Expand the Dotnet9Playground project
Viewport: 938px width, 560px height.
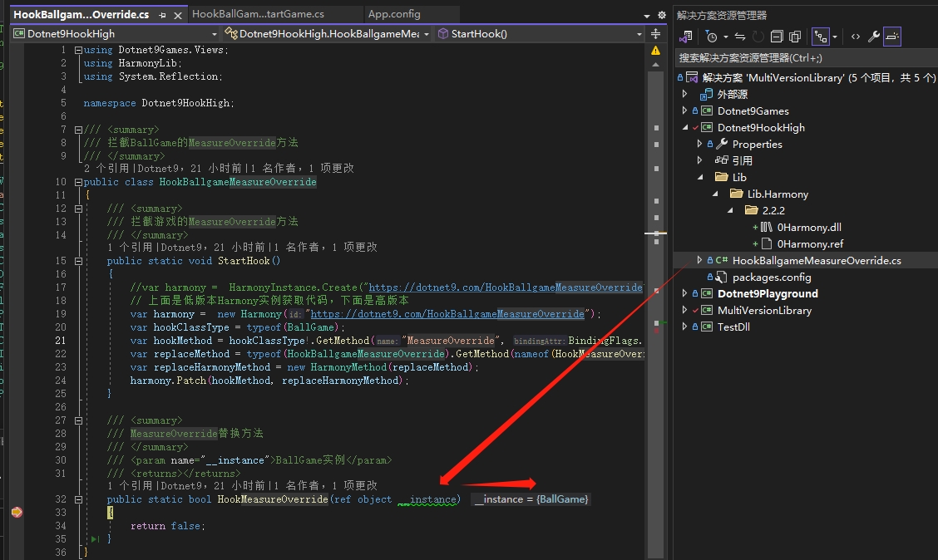[685, 293]
